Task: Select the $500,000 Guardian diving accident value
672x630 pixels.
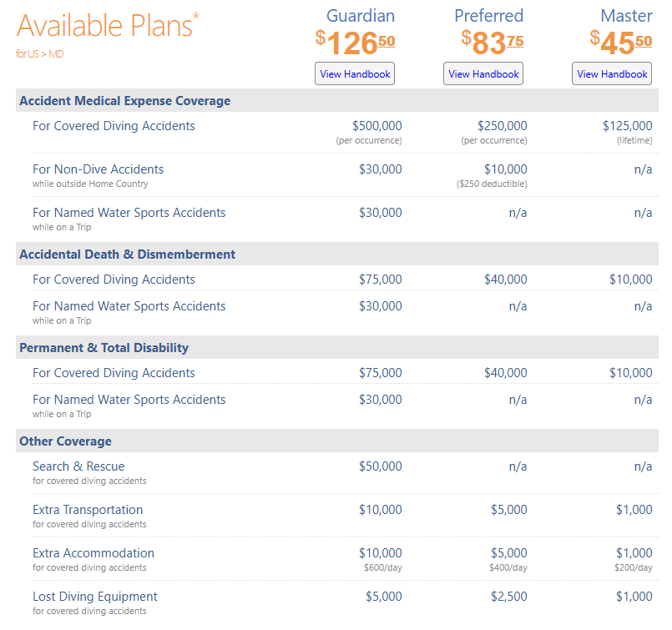Action: [376, 125]
